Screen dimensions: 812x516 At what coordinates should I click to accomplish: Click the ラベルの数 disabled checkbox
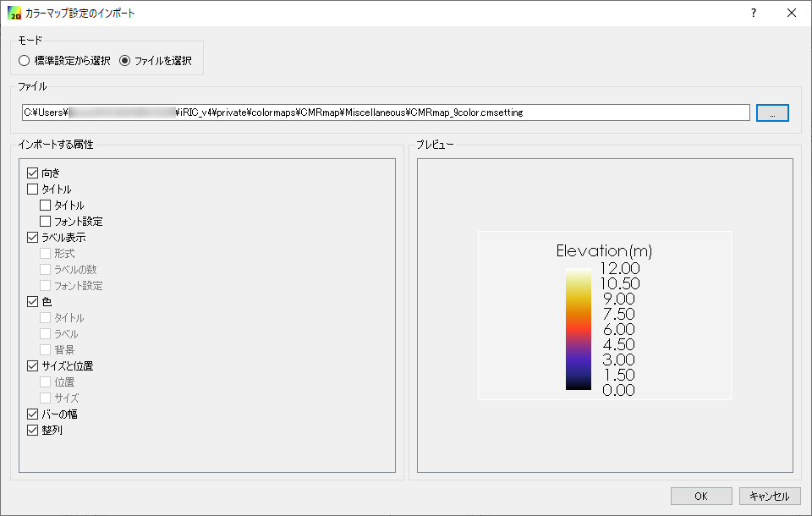click(x=46, y=269)
